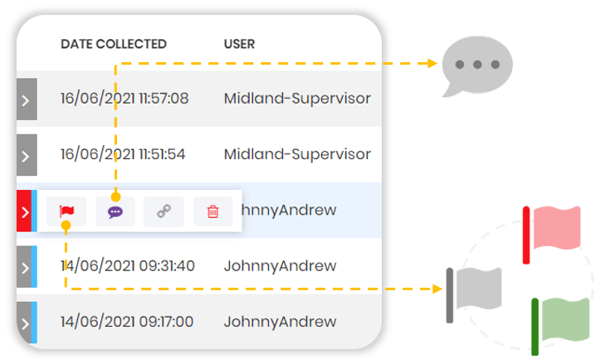
Task: Open the purple comment bubble icon
Action: click(x=115, y=211)
